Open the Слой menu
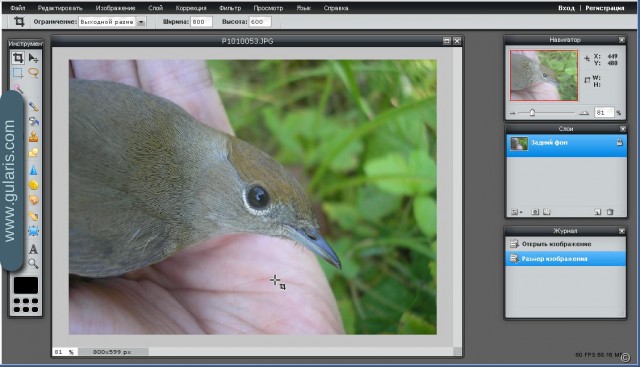The image size is (640, 367). (x=156, y=8)
